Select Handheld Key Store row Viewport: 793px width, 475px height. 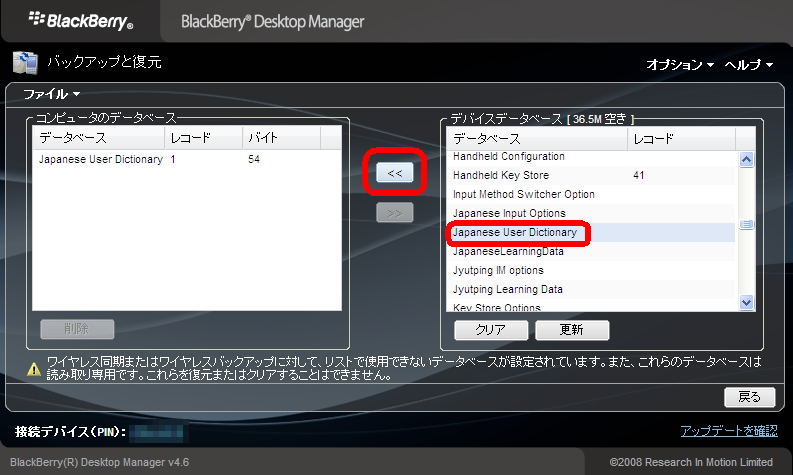click(x=591, y=176)
